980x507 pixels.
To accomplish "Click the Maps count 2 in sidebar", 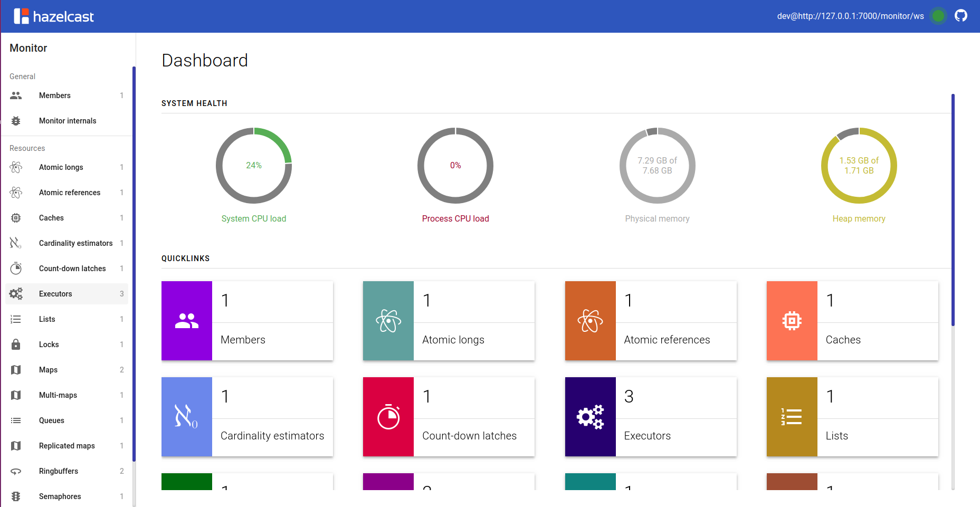I will pos(122,370).
